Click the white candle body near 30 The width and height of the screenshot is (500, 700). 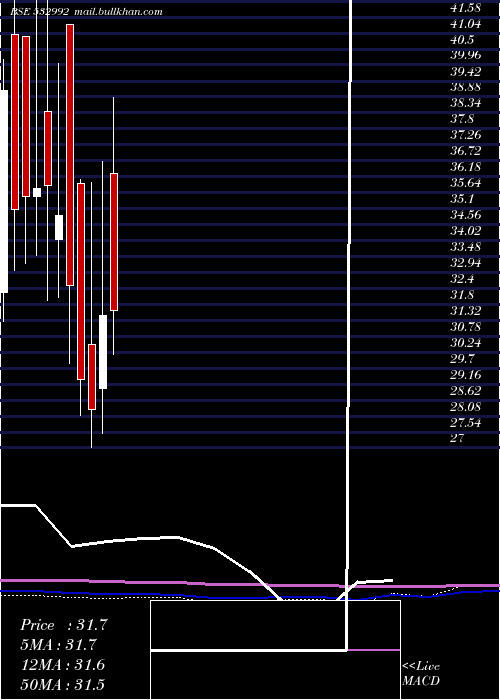click(103, 352)
